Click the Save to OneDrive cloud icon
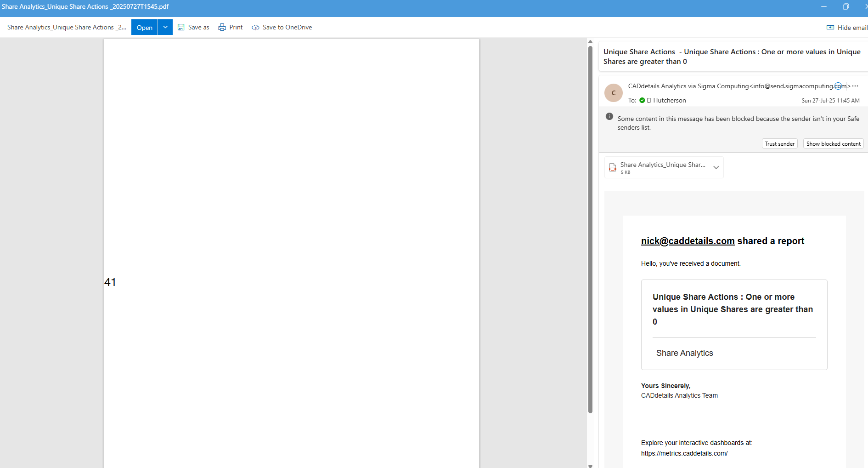868x468 pixels. 255,28
